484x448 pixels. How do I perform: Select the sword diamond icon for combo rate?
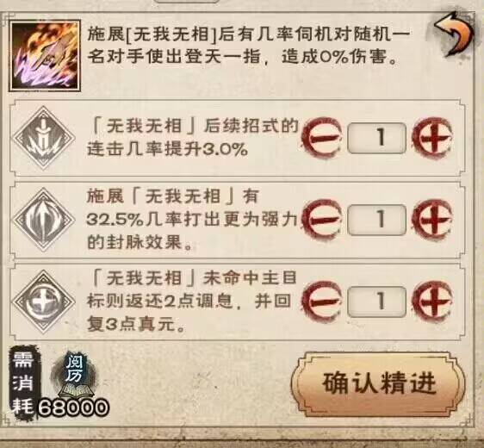point(44,138)
